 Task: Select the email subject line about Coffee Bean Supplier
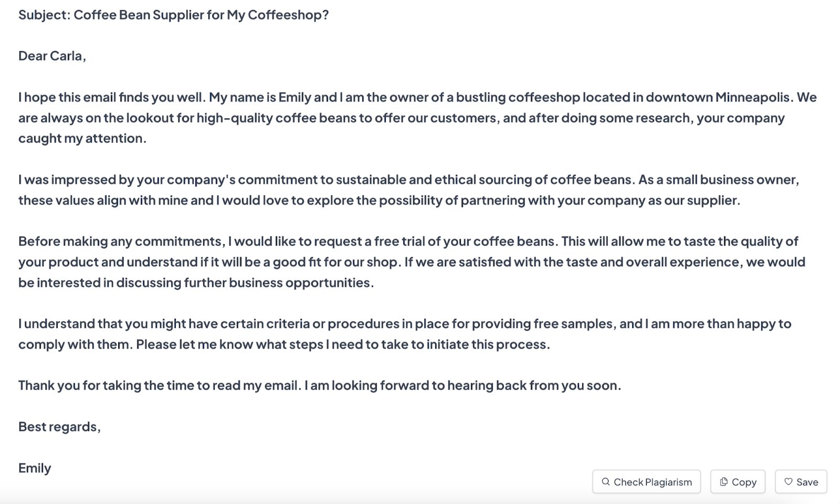173,15
